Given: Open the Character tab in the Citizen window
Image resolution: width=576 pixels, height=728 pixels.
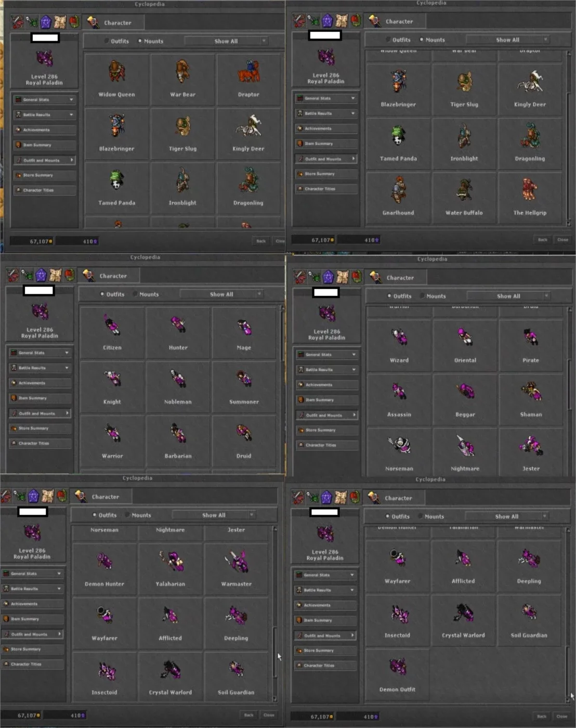Looking at the screenshot, I should point(110,276).
